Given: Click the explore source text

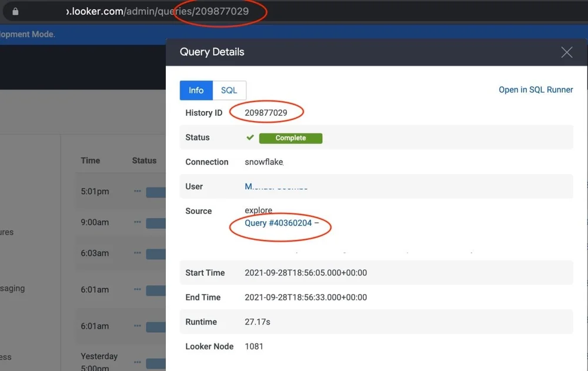Looking at the screenshot, I should click(258, 210).
